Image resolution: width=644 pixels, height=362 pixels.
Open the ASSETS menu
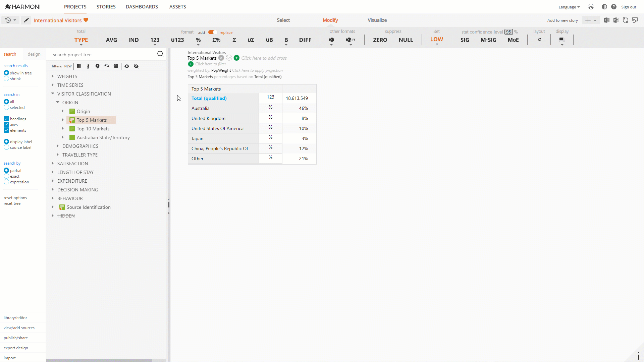[x=178, y=7]
